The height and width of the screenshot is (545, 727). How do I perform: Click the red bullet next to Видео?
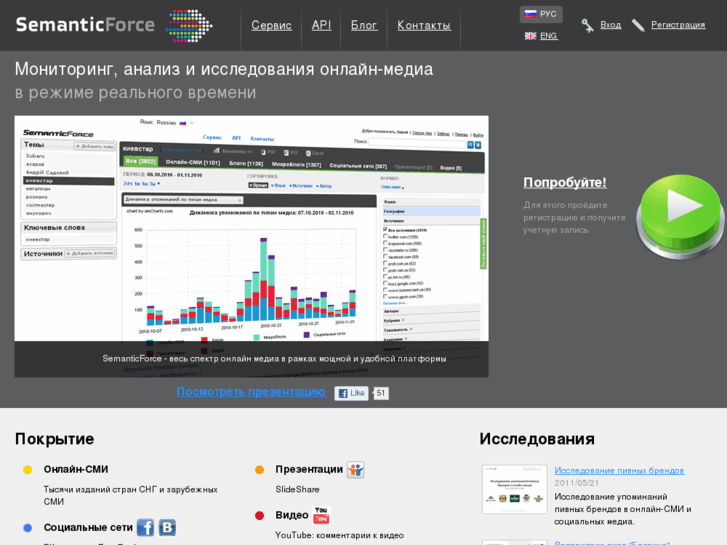[259, 515]
